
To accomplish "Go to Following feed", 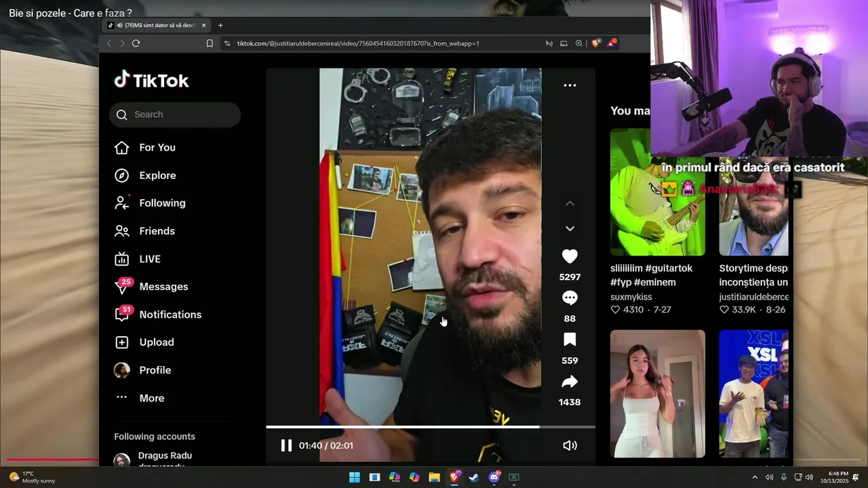I will pyautogui.click(x=150, y=203).
